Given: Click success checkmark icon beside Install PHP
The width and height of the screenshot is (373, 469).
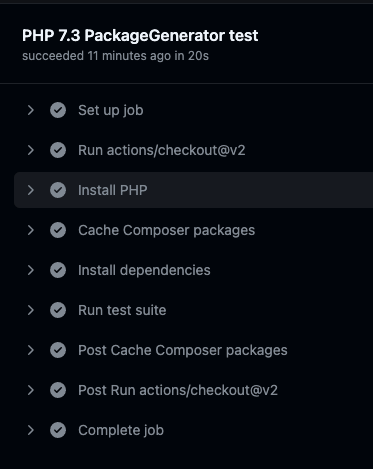Looking at the screenshot, I should click(x=58, y=190).
